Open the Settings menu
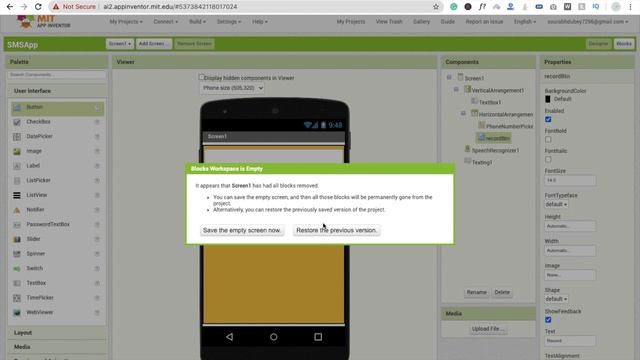The image size is (640, 360). (x=229, y=22)
